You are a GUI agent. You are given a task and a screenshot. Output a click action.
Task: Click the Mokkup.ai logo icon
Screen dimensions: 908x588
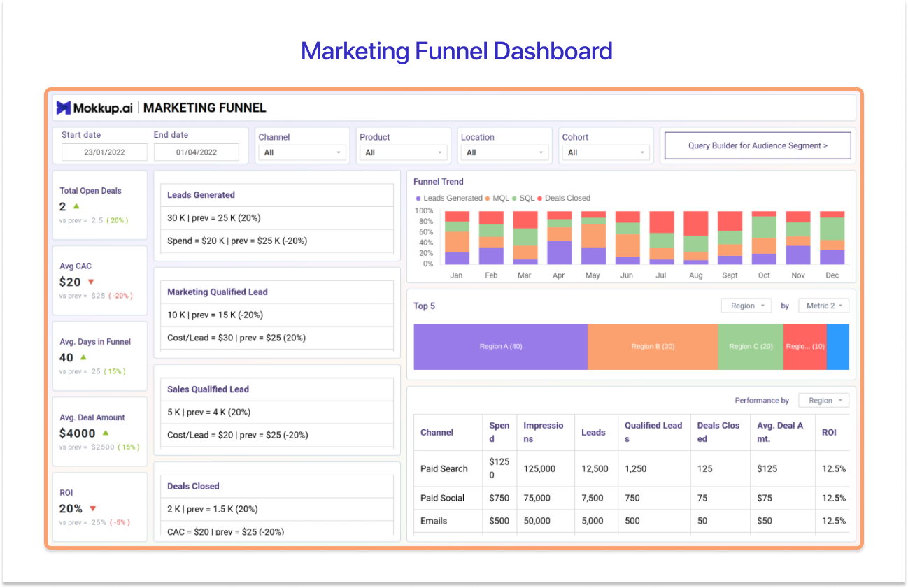click(x=64, y=108)
